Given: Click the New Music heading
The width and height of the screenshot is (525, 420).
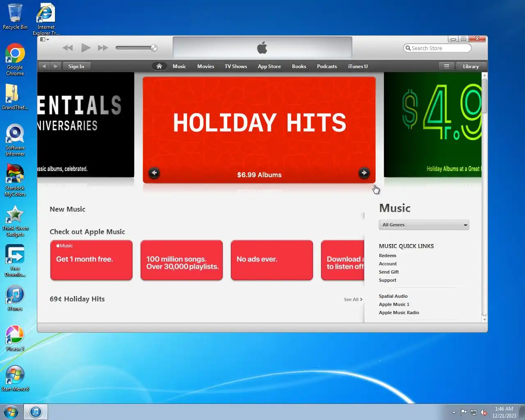Looking at the screenshot, I should click(x=68, y=209).
